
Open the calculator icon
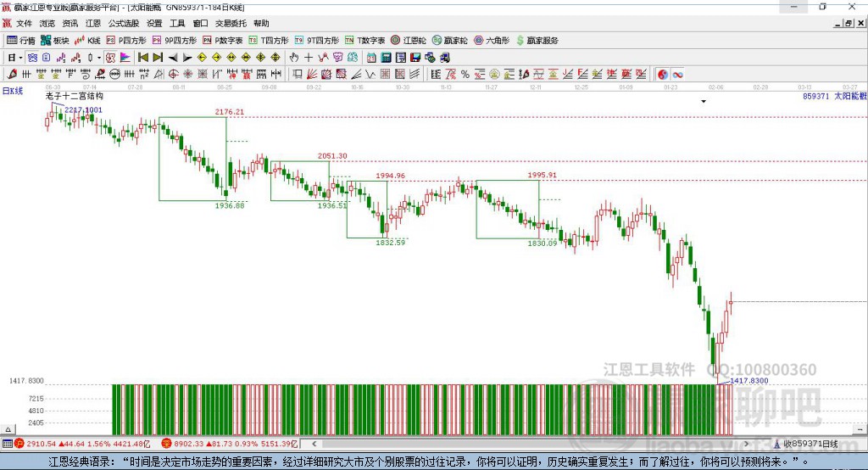coord(387,58)
